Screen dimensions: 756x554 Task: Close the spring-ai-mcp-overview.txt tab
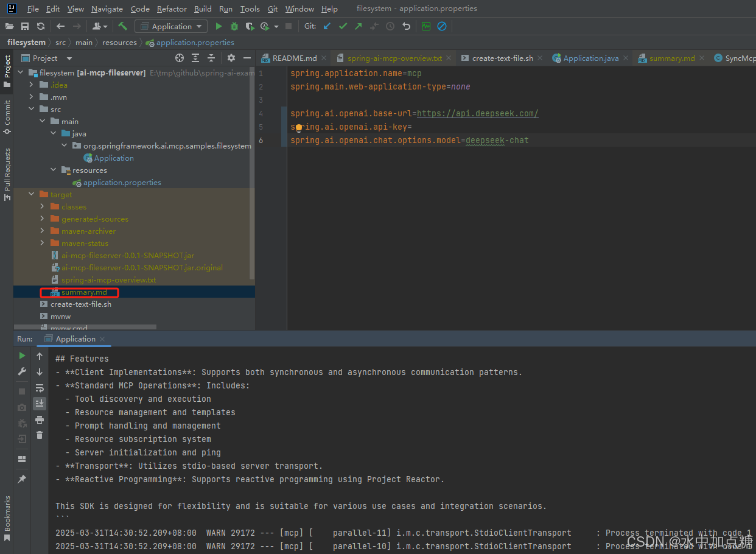pyautogui.click(x=449, y=58)
